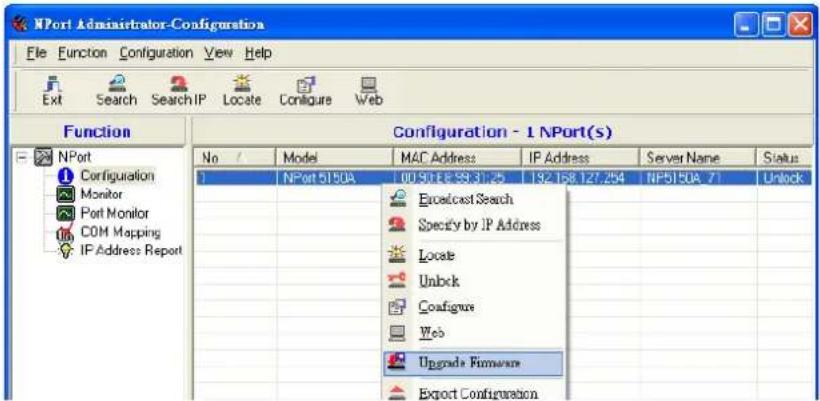Screen dimensions: 820x401
Task: Click the Upgrade Firmware context menu icon
Action: click(398, 363)
